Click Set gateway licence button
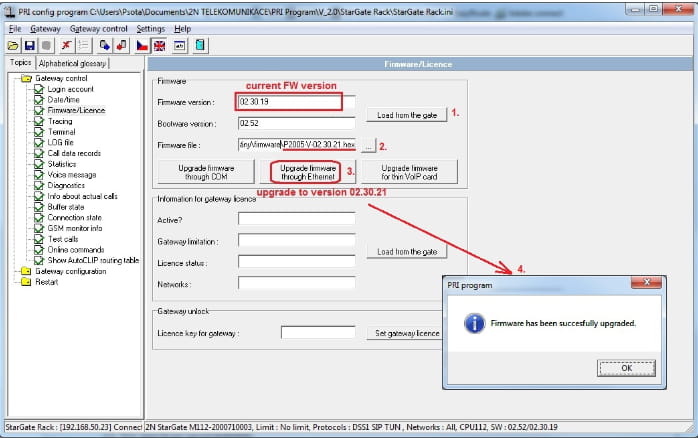 [x=406, y=333]
